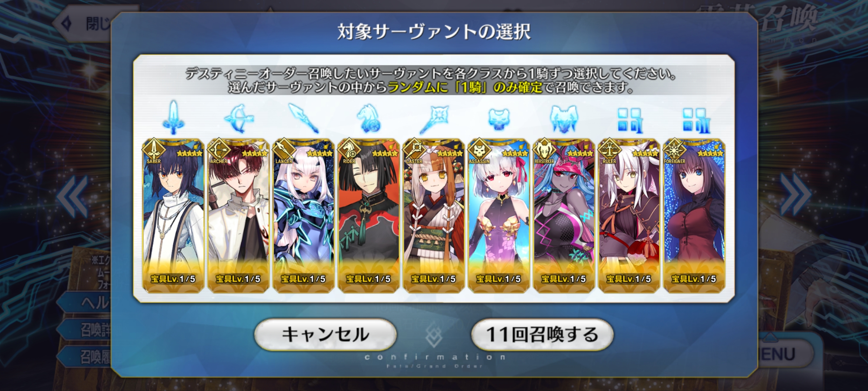Select the Rider class horse icon
The image size is (868, 391).
369,118
